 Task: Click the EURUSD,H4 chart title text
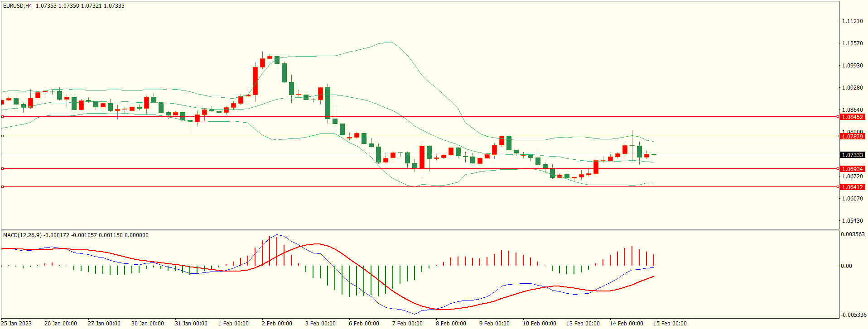[x=18, y=6]
